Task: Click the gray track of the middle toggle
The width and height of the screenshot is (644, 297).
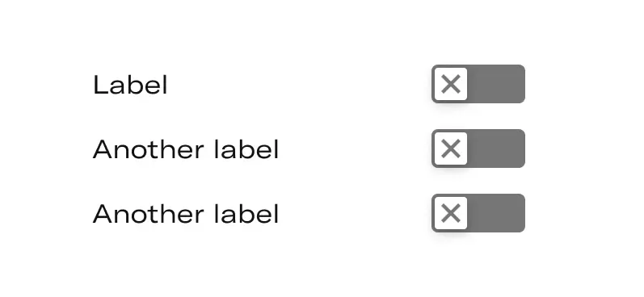Action: 496,148
